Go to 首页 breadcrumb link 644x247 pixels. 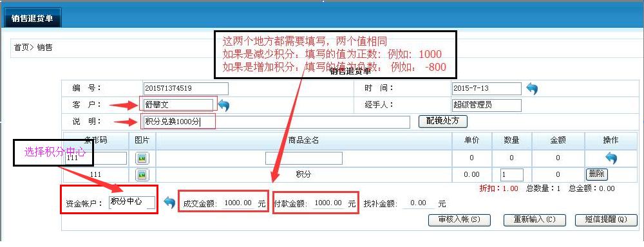pyautogui.click(x=21, y=48)
